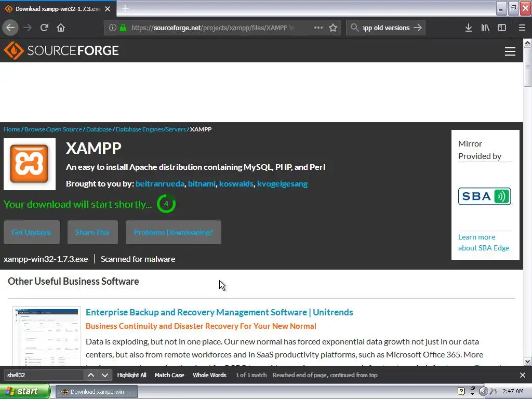Click the Forward arrow button
532x399 pixels.
(28, 28)
